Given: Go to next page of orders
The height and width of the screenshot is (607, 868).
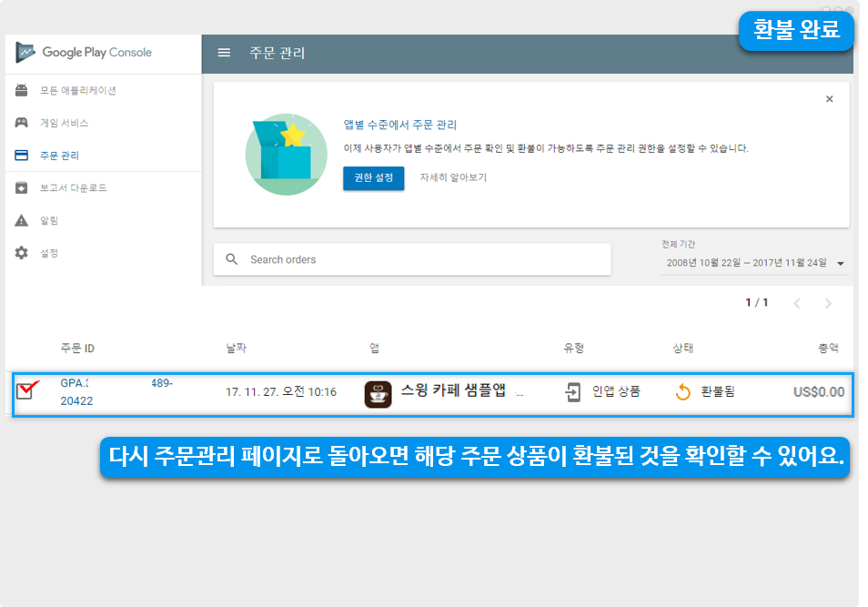Looking at the screenshot, I should 828,303.
